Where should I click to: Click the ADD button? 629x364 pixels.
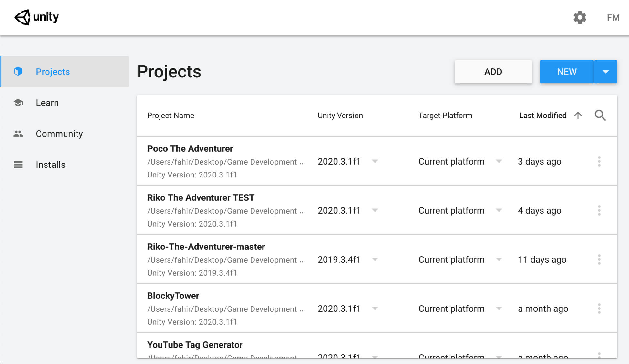click(x=493, y=72)
